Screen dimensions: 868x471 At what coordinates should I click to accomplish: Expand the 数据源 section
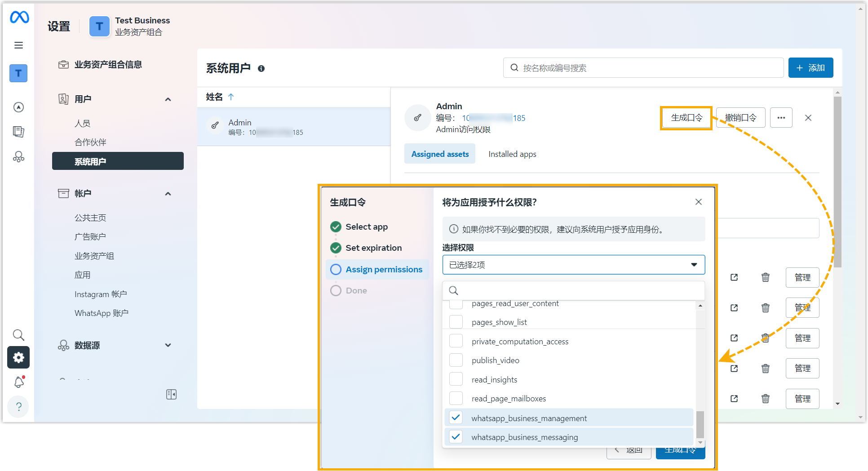(168, 345)
